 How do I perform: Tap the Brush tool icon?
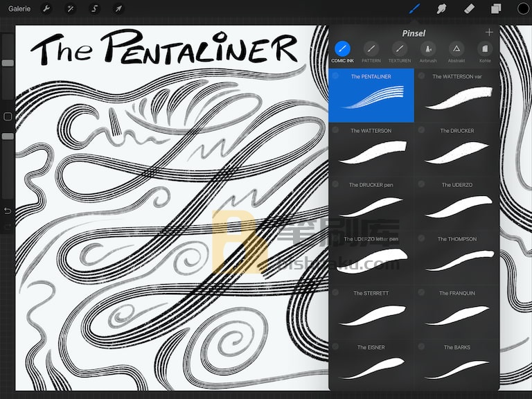415,8
